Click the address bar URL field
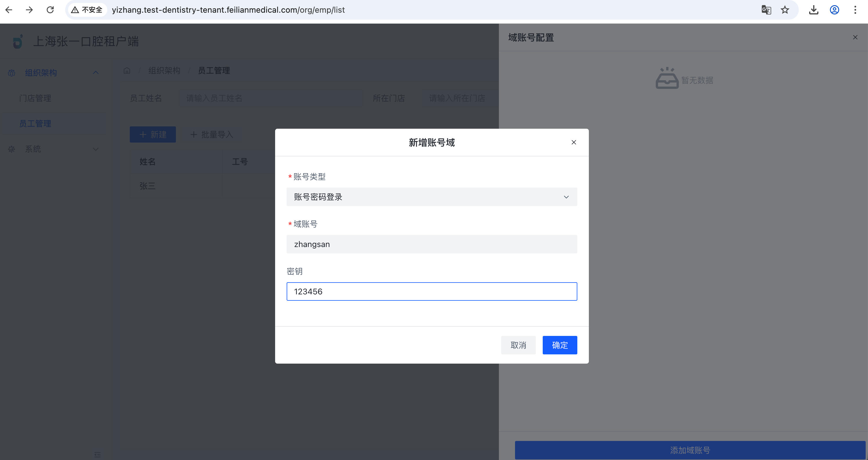Screen dimensions: 868x460 (x=431, y=10)
